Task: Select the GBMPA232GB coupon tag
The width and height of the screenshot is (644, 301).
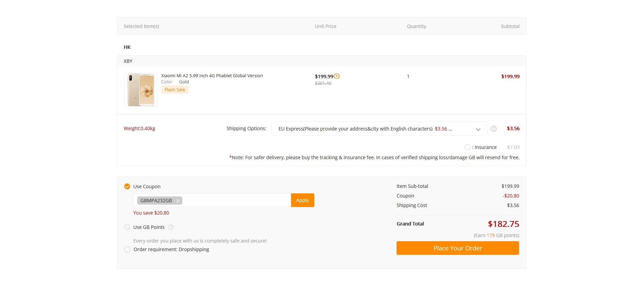Action: click(156, 201)
